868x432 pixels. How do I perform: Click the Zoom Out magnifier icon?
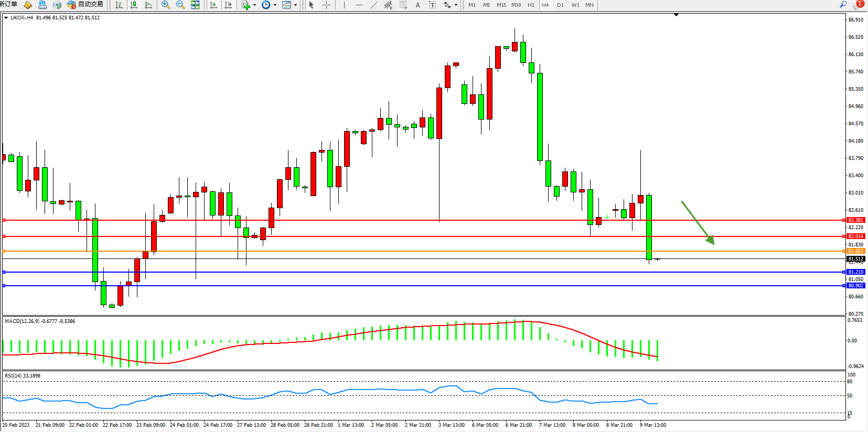(180, 5)
